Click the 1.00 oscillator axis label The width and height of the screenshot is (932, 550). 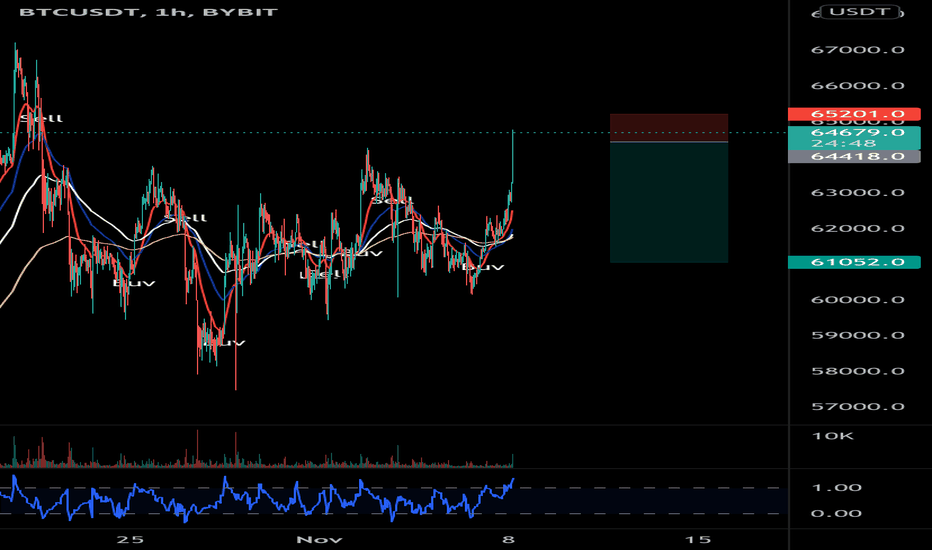(836, 488)
